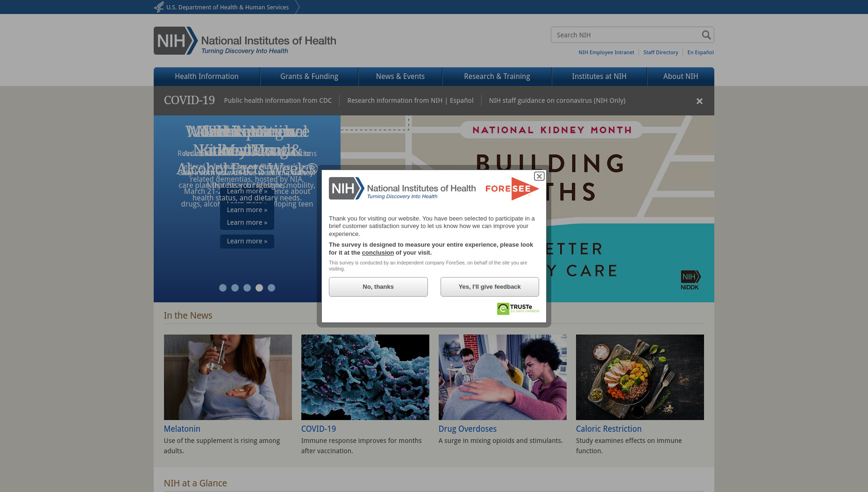Click 'Immune response improves for months' text
This screenshot has height=492, width=868.
(362, 446)
